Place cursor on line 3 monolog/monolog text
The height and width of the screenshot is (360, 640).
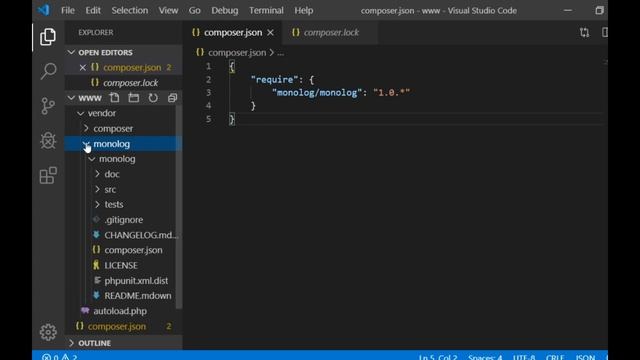click(317, 93)
